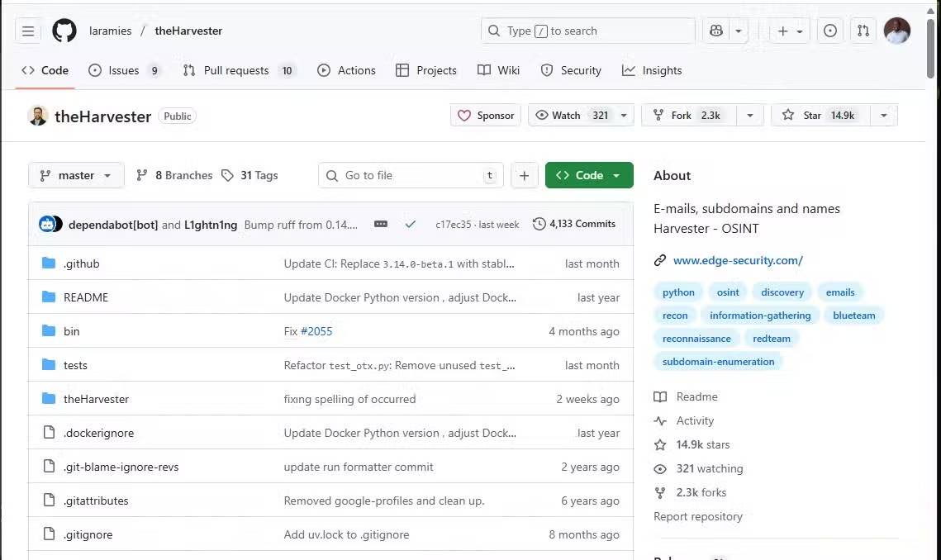Visit www.edge-security.com website link
Screen dimensions: 941x560
(x=738, y=260)
